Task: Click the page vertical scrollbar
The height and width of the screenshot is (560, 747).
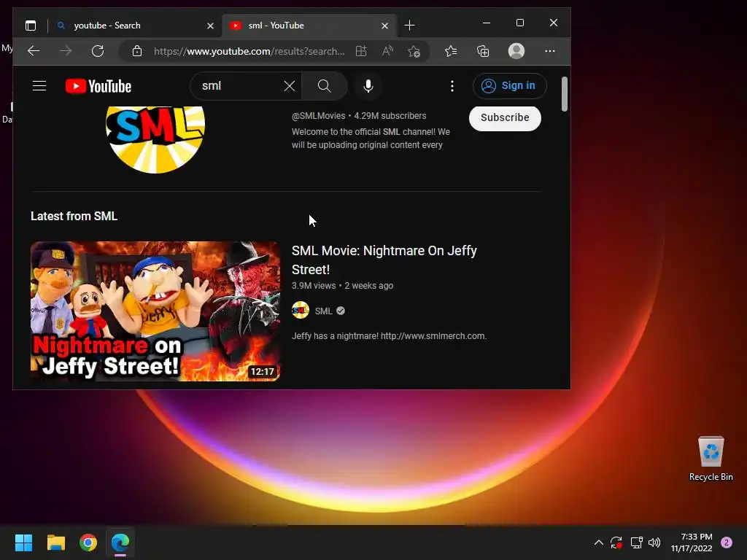Action: [x=565, y=94]
